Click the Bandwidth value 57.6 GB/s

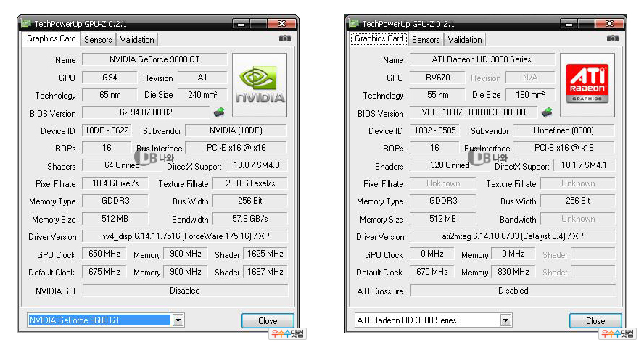[250, 219]
